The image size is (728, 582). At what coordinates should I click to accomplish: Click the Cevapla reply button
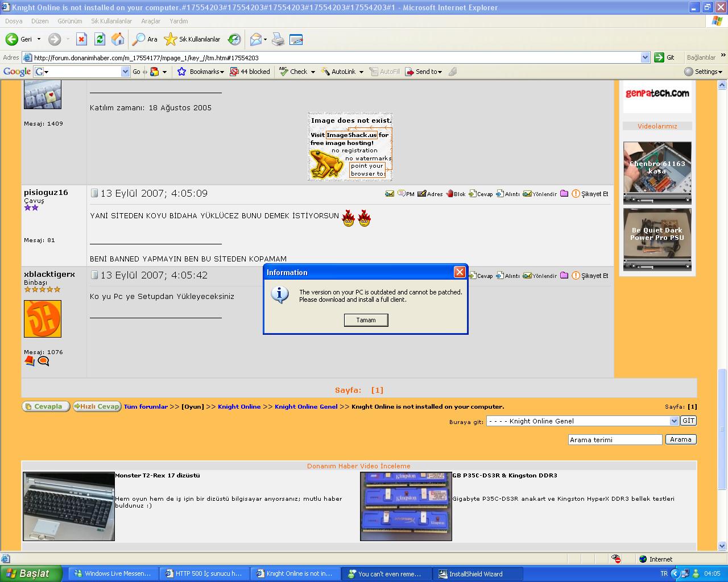(46, 406)
